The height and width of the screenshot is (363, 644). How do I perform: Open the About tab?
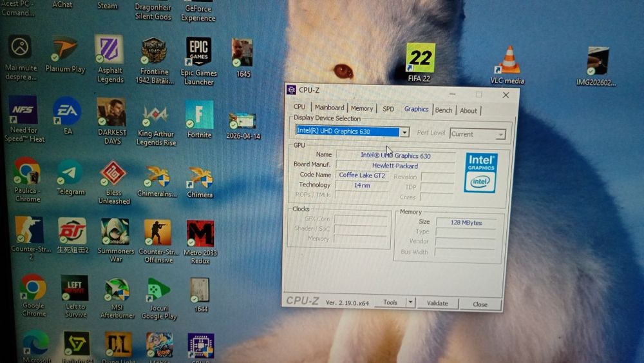click(x=468, y=111)
